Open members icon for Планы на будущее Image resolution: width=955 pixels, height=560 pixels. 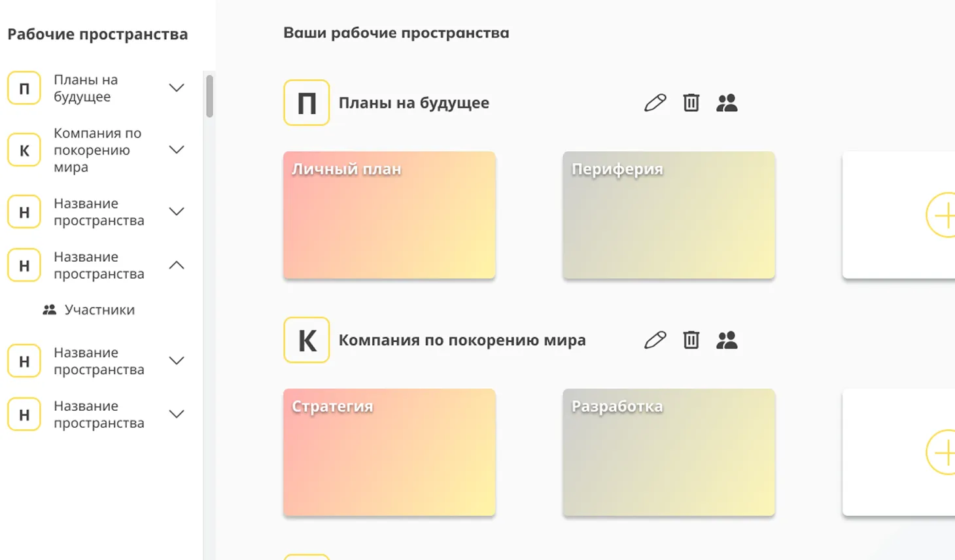[727, 103]
